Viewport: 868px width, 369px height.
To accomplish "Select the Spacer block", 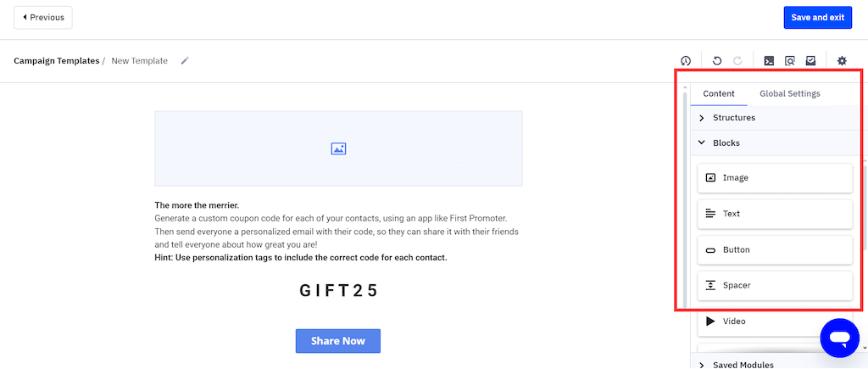I will pyautogui.click(x=774, y=286).
